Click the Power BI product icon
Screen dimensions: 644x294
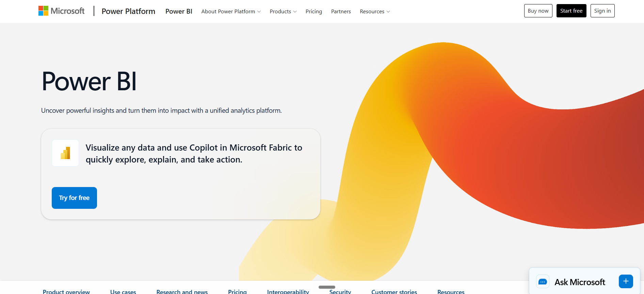pos(65,153)
